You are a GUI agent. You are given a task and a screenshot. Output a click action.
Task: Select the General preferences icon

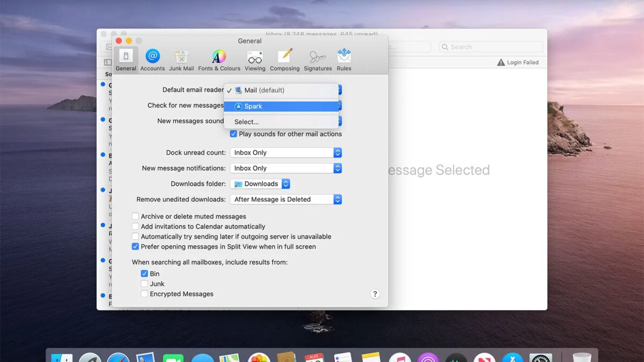pos(126,58)
